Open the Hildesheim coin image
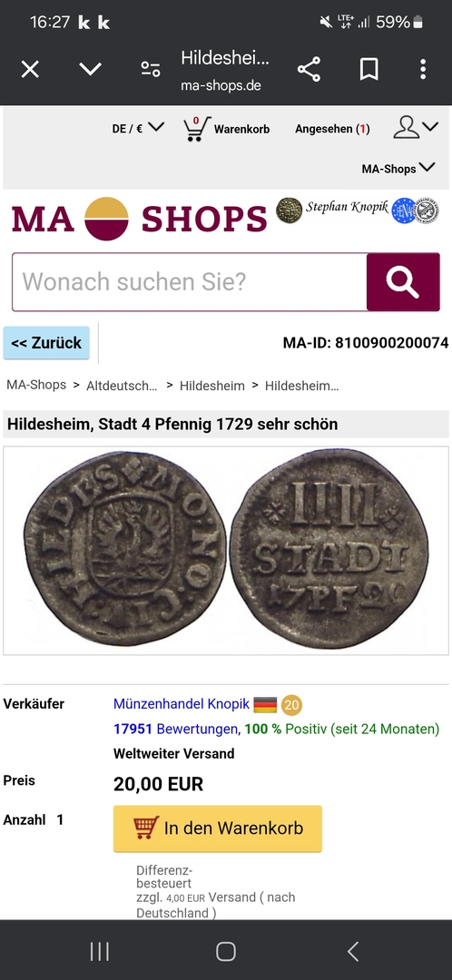Image resolution: width=452 pixels, height=980 pixels. coord(226,551)
